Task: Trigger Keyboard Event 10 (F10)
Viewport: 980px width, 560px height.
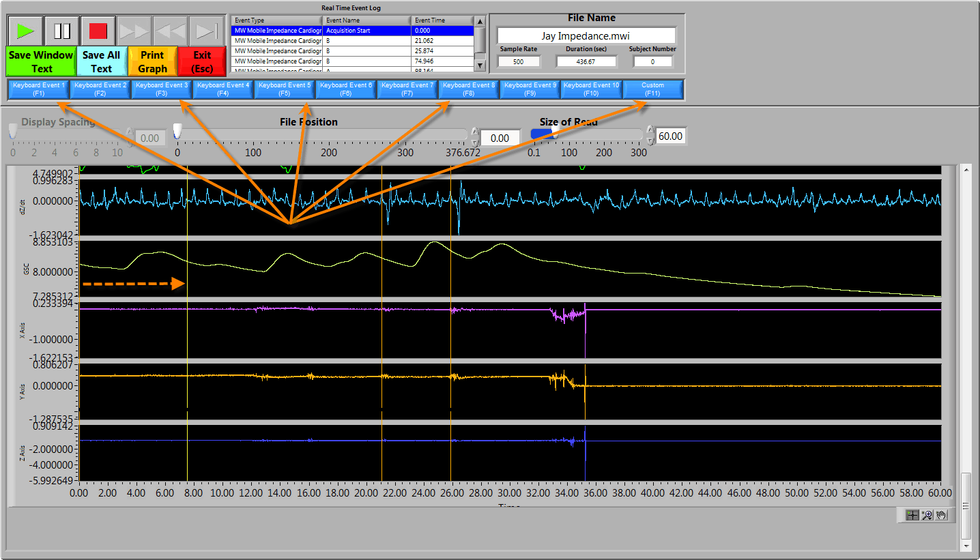Action: coord(592,89)
